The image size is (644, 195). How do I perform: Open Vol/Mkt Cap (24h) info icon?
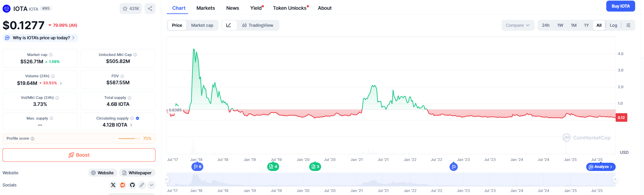(57, 98)
